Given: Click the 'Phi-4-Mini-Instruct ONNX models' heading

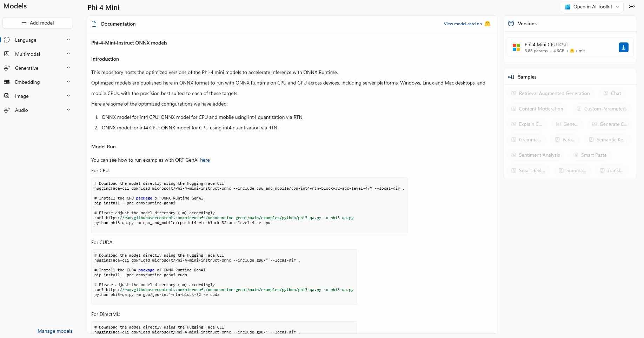Looking at the screenshot, I should [129, 43].
